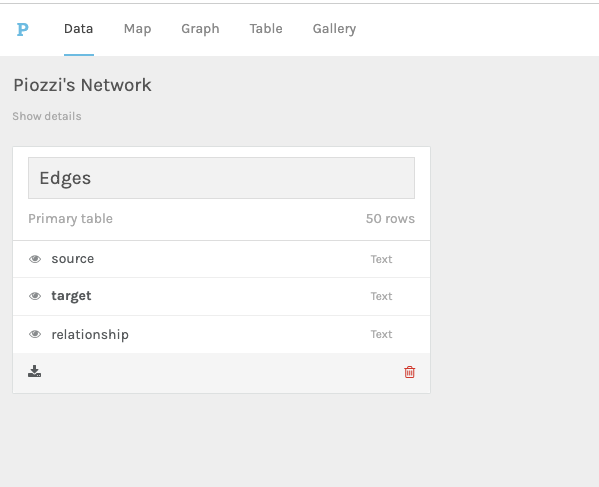
Task: Open the Data tab
Action: (79, 29)
